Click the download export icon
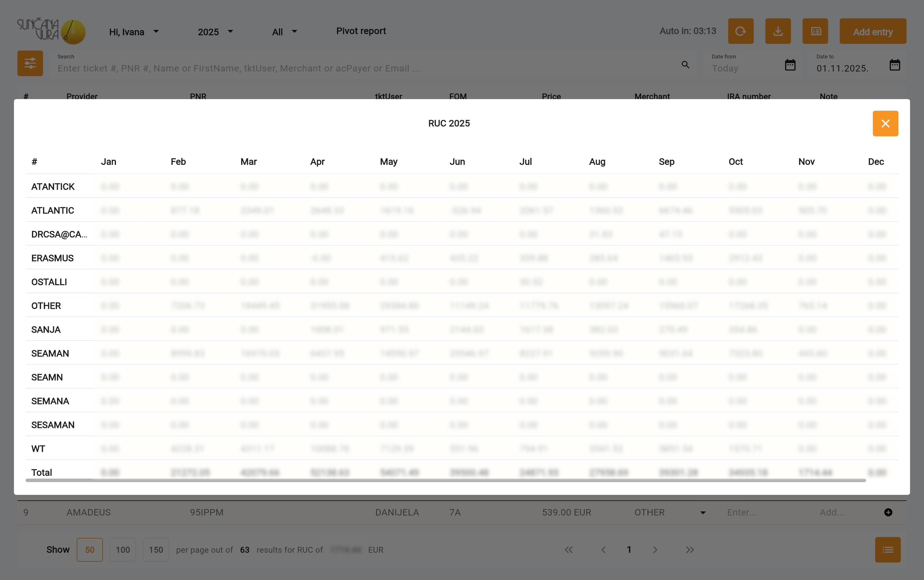This screenshot has height=580, width=924. (778, 31)
